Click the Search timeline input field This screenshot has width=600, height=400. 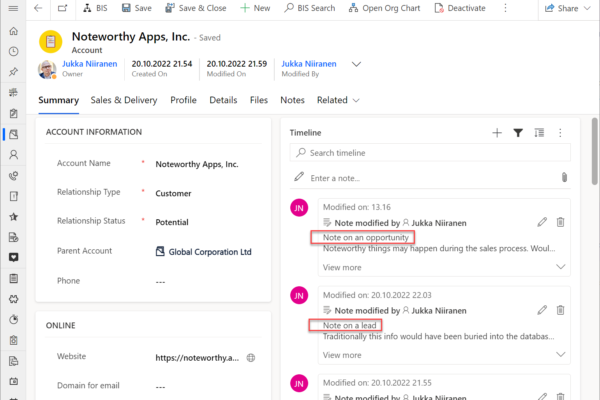click(430, 153)
